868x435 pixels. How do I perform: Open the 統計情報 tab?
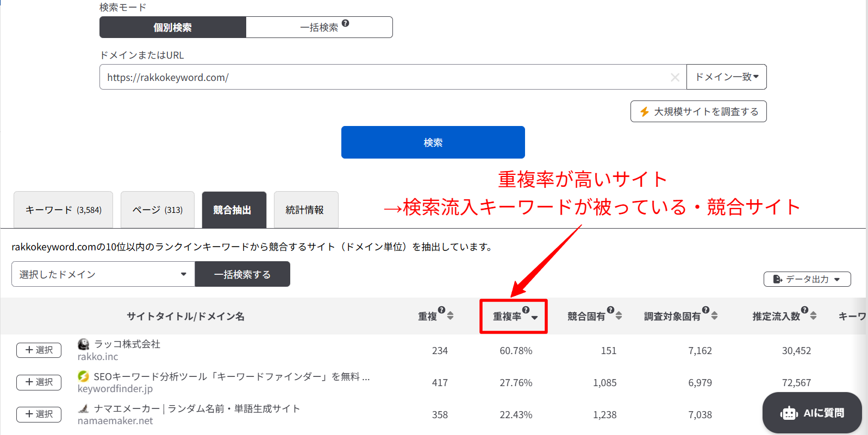coord(305,210)
